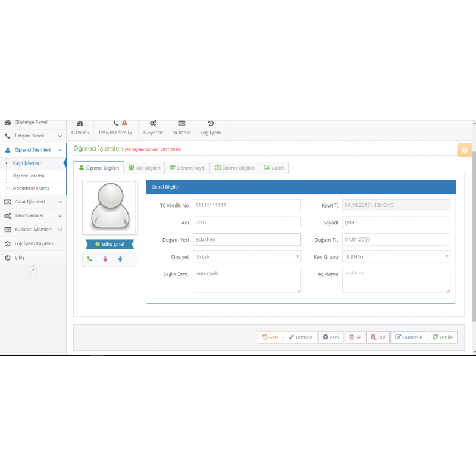Viewport: 476px width, 476px height.
Task: Select Öğrenci Arama in sidebar
Action: click(29, 176)
